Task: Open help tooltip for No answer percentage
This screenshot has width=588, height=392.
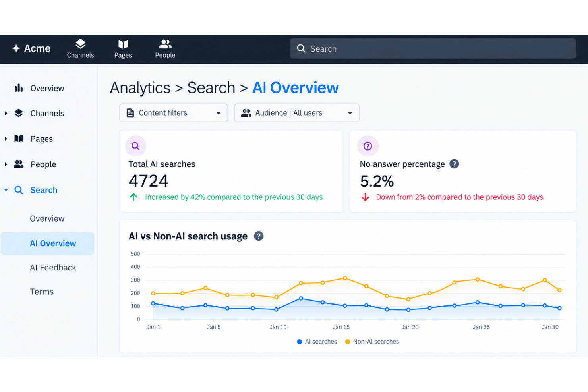Action: (454, 164)
